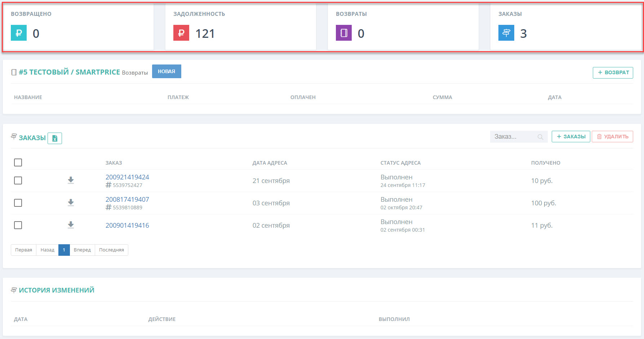Click the magnifier icon in order search

[x=540, y=137]
